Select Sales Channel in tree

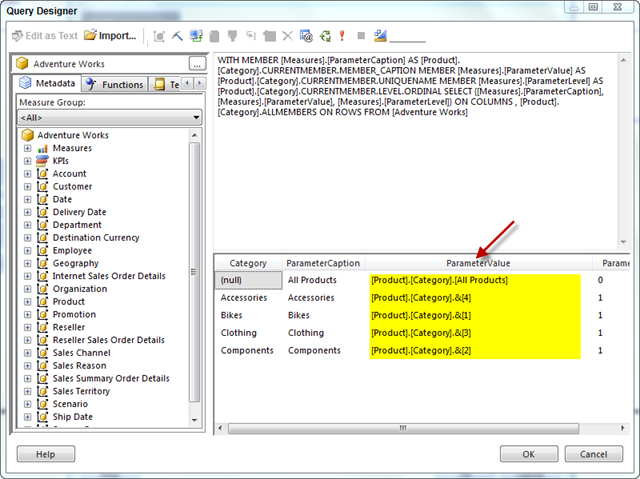click(81, 353)
